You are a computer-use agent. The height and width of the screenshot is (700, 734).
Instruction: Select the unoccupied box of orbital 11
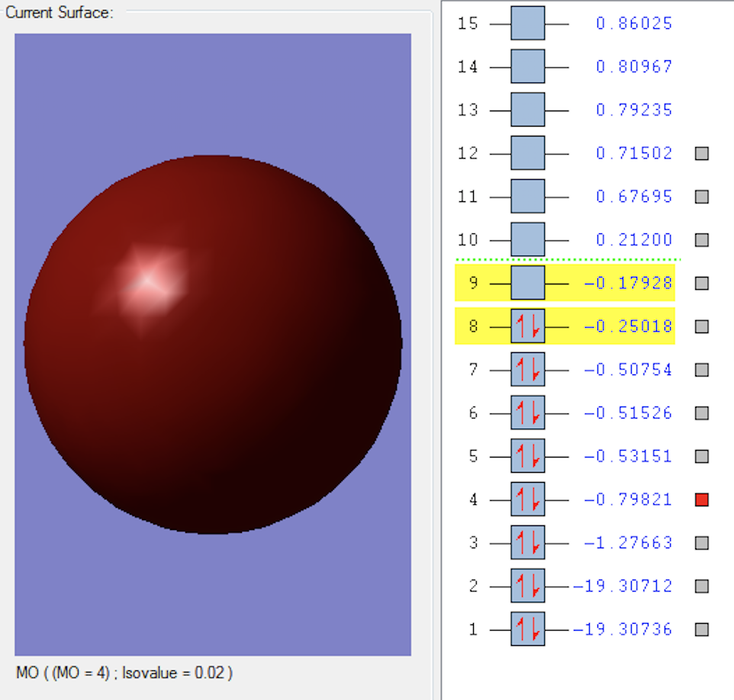(527, 197)
